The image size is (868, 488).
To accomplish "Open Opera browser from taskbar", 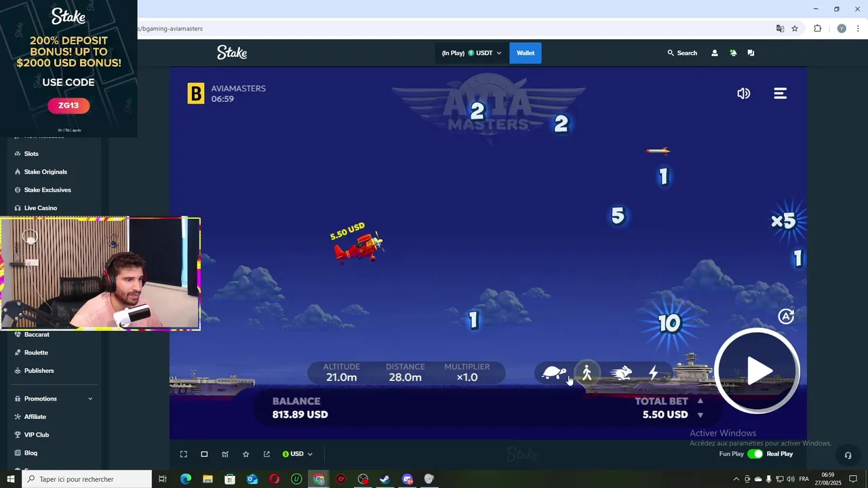I will pos(274,479).
